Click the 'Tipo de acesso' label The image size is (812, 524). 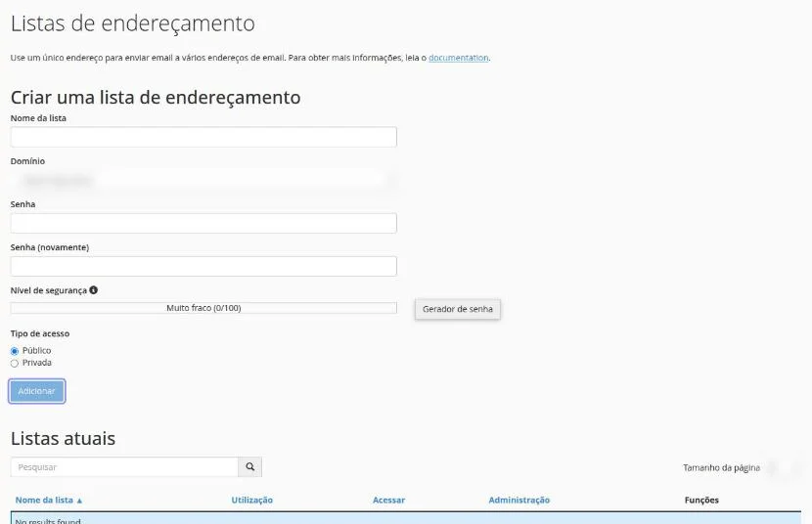(40, 333)
